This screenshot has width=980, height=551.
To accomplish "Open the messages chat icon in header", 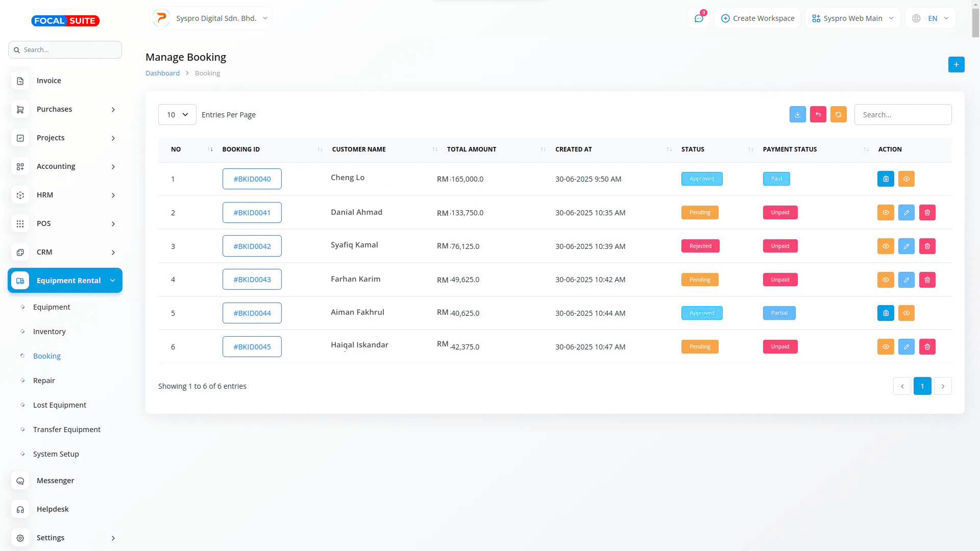I will click(x=698, y=18).
